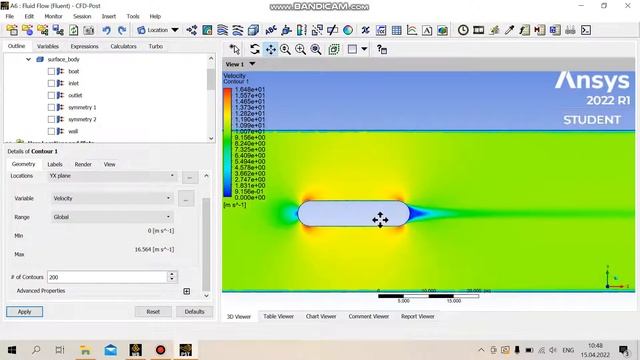Open the Mail app from taskbar

click(111, 350)
